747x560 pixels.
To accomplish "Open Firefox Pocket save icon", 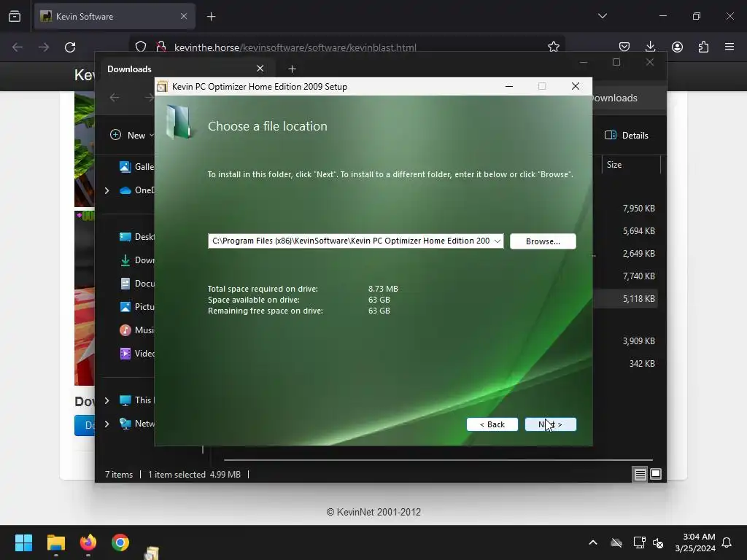I will (x=624, y=47).
